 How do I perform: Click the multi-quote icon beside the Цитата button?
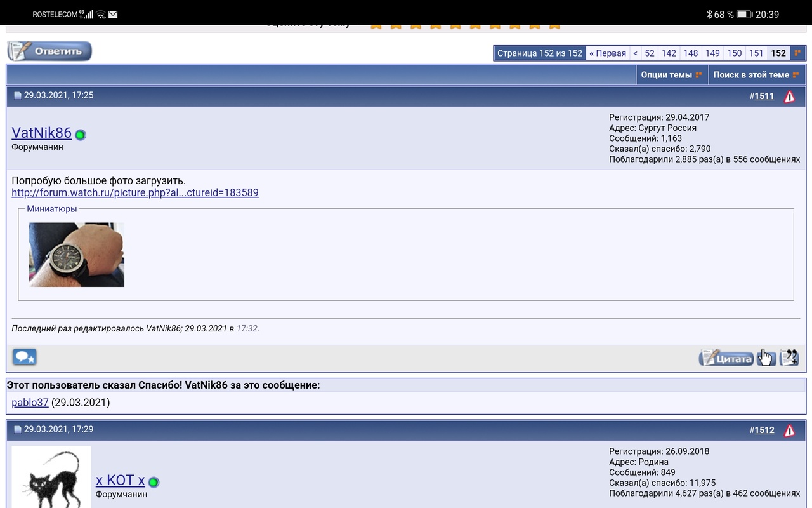pos(789,358)
